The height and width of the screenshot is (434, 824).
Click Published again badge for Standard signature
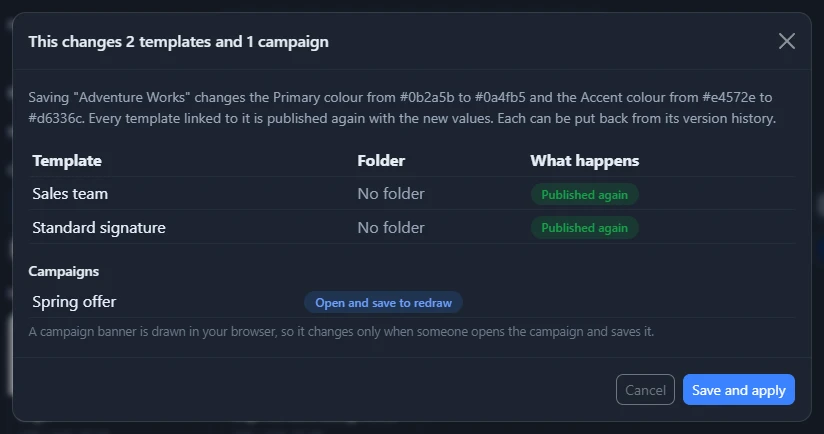pyautogui.click(x=584, y=228)
